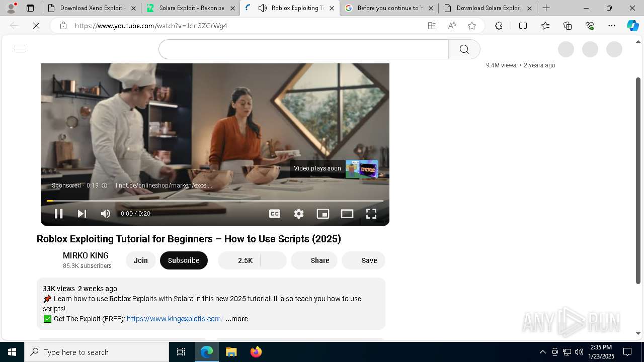This screenshot has width=644, height=362.
Task: Open the App available icon in address bar
Action: tap(432, 26)
